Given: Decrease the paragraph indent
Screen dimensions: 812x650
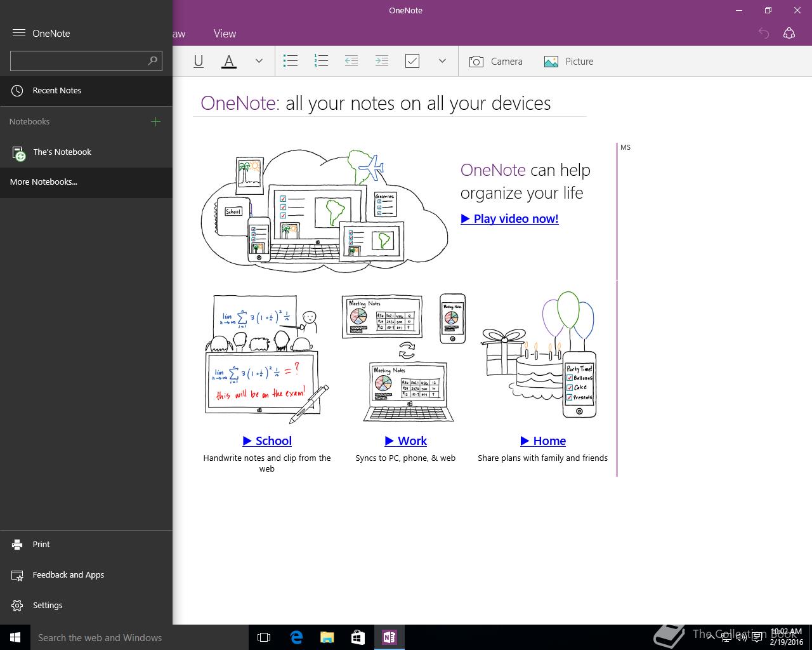Looking at the screenshot, I should coord(351,61).
